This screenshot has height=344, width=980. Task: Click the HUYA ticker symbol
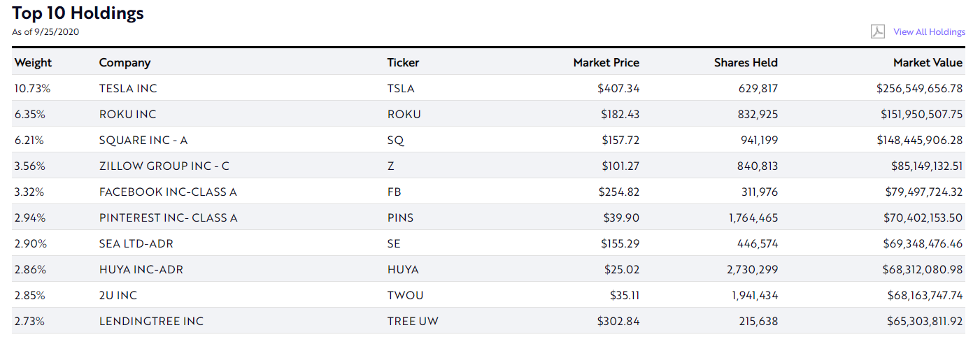tap(404, 269)
